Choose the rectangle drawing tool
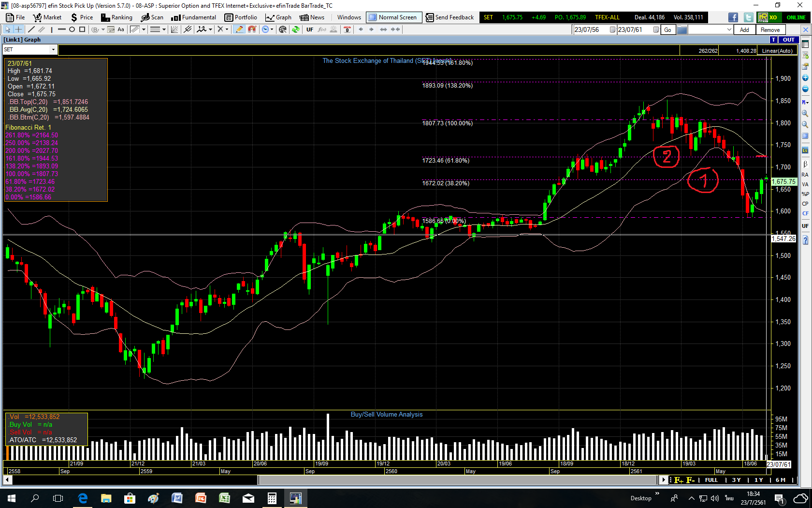The height and width of the screenshot is (508, 812). [82, 30]
